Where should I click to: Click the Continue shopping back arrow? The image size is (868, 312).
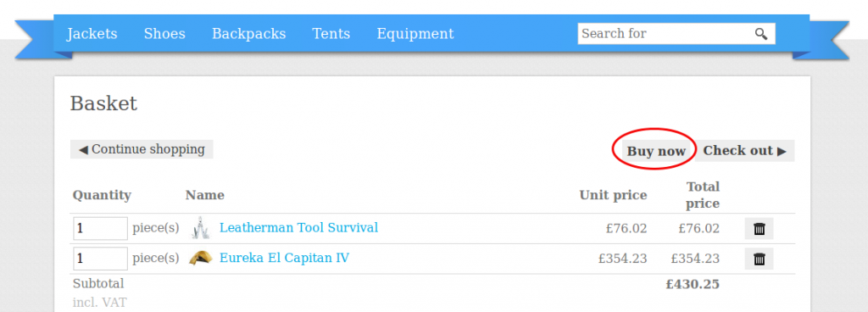point(83,150)
